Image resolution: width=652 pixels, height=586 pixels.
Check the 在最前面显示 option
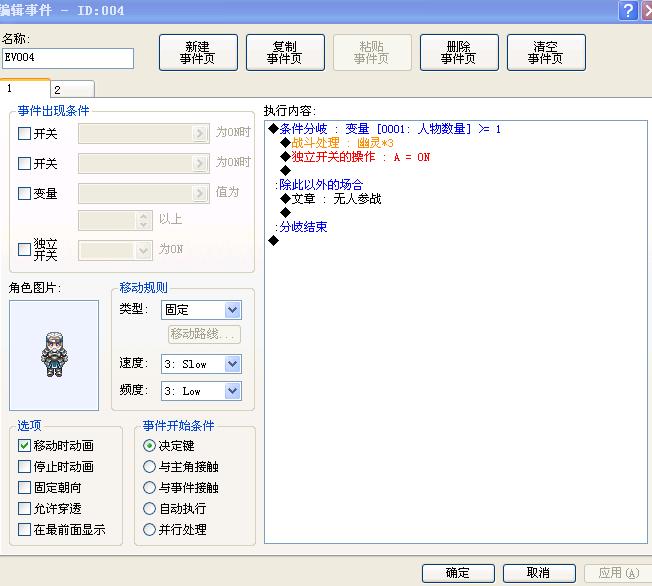point(24,529)
